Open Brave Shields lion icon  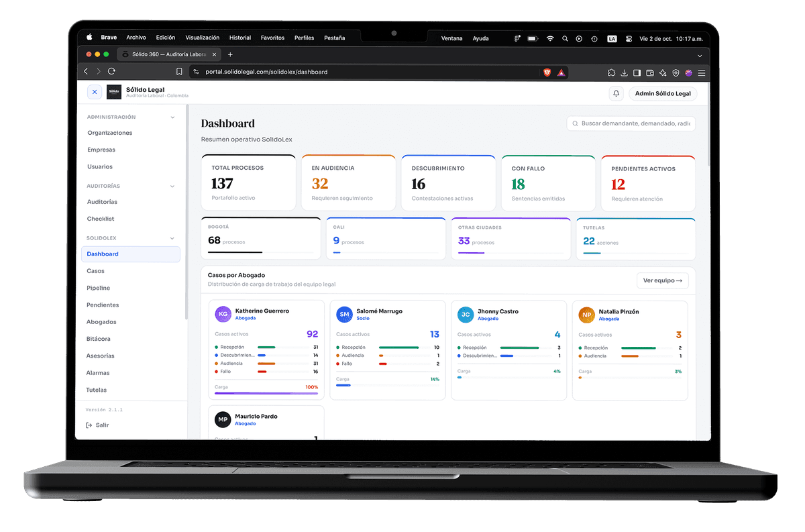[x=547, y=72]
